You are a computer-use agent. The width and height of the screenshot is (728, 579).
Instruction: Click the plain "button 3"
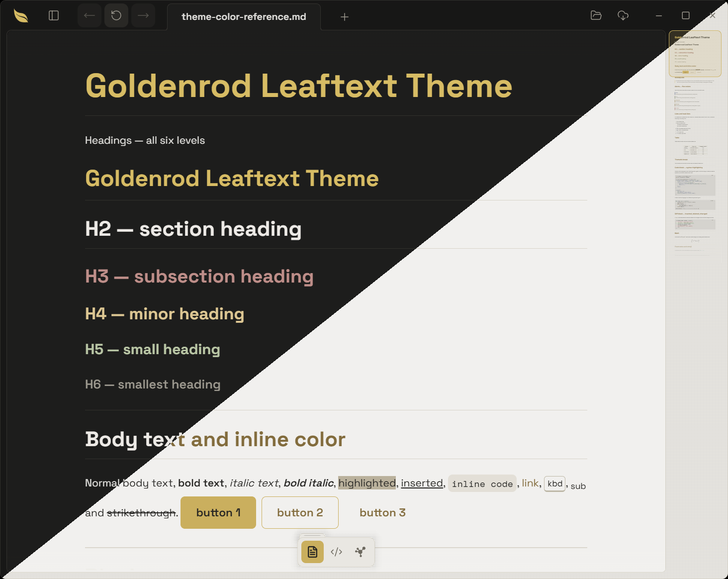[382, 513]
